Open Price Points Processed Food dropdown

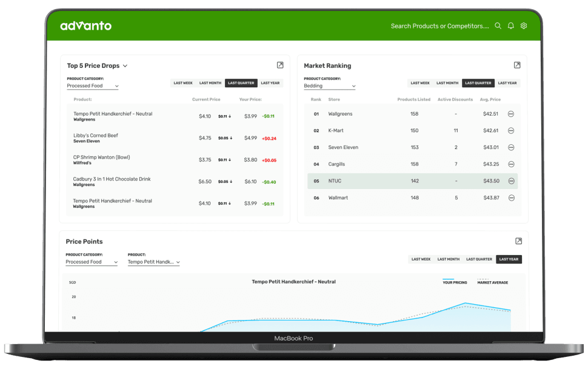[92, 262]
